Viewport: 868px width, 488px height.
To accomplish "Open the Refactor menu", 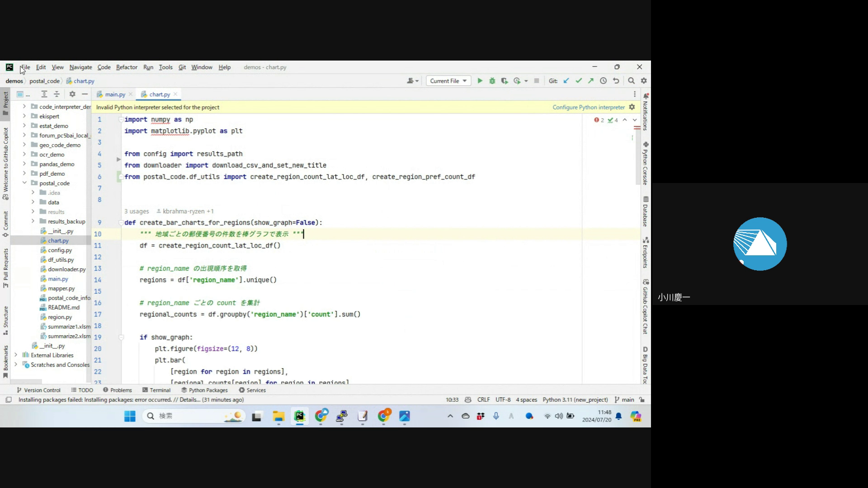I will click(126, 67).
